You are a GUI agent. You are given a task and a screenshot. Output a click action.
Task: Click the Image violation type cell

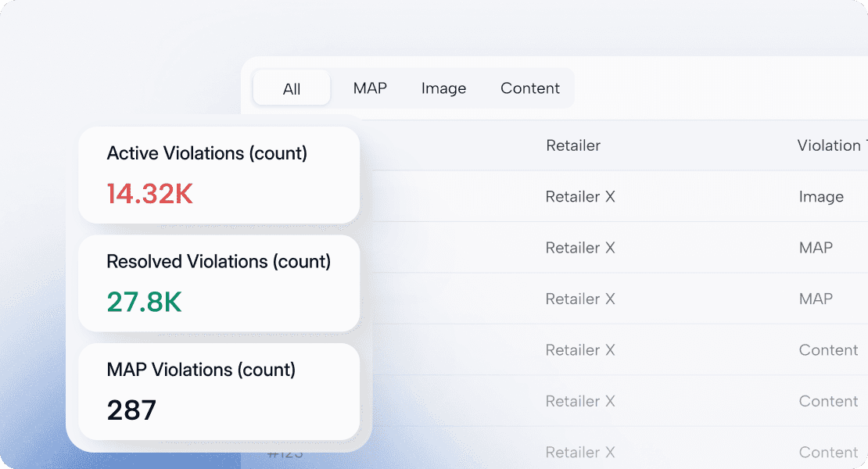821,197
